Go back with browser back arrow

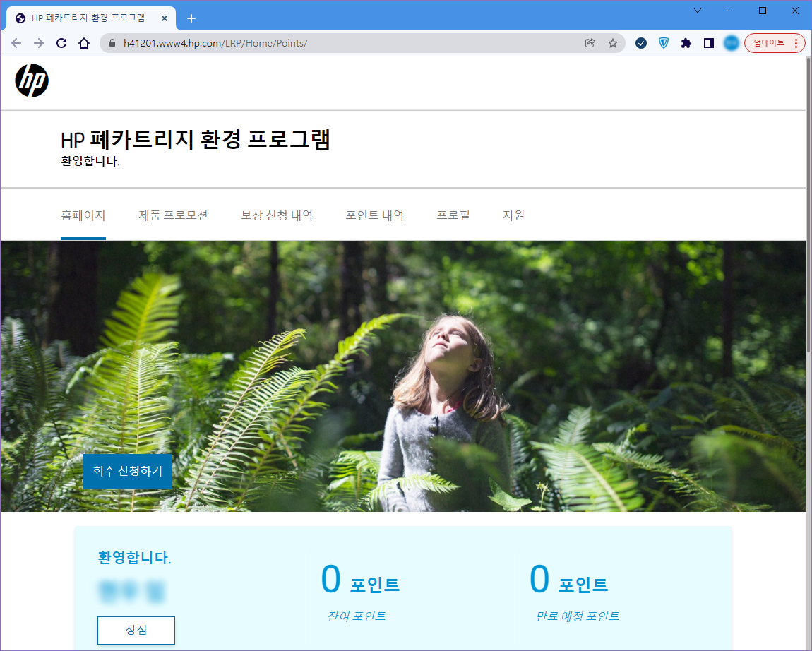(x=16, y=43)
